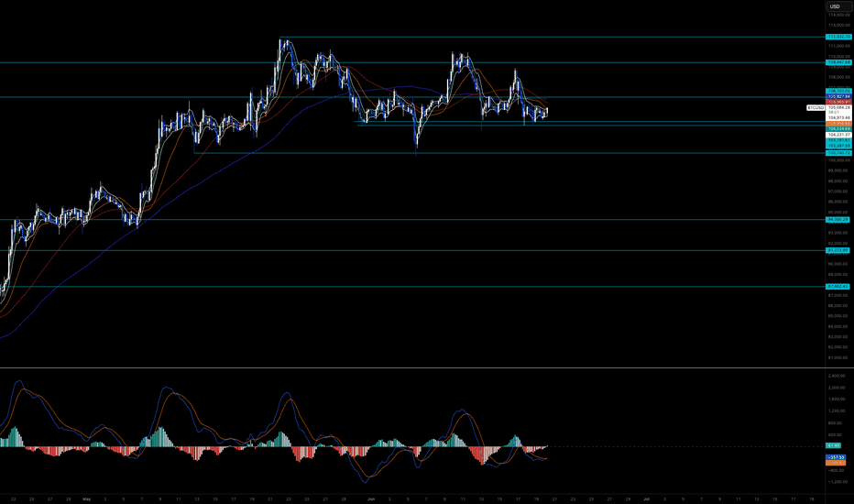Select the 111,922.10 price line label
Image resolution: width=854 pixels, height=504 pixels.
click(838, 37)
